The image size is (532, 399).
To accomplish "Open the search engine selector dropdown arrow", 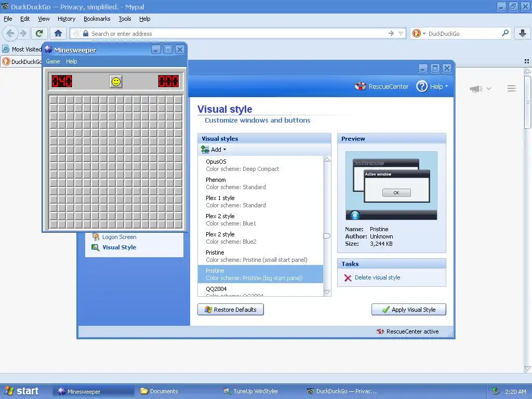I will click(x=424, y=33).
